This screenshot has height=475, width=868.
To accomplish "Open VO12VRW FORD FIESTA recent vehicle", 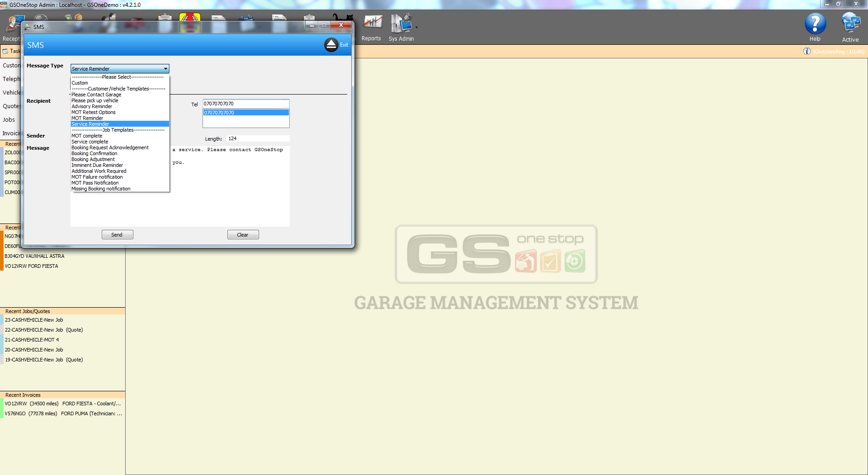I will [31, 266].
